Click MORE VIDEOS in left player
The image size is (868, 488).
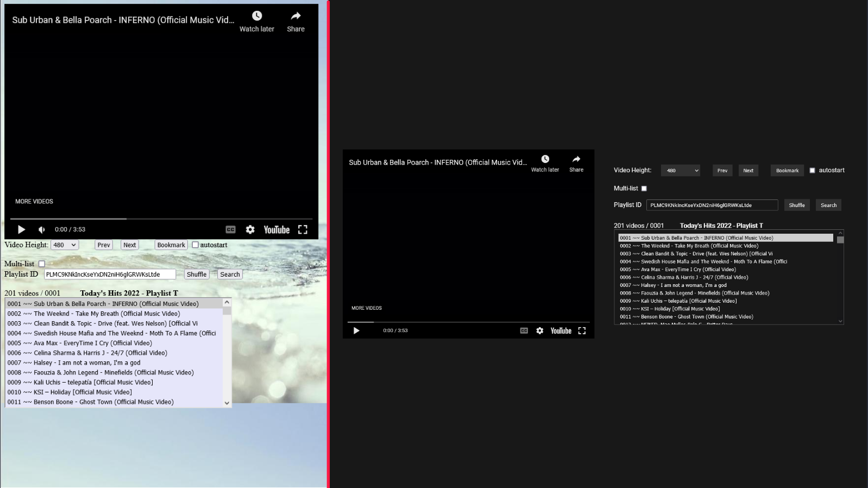(34, 202)
